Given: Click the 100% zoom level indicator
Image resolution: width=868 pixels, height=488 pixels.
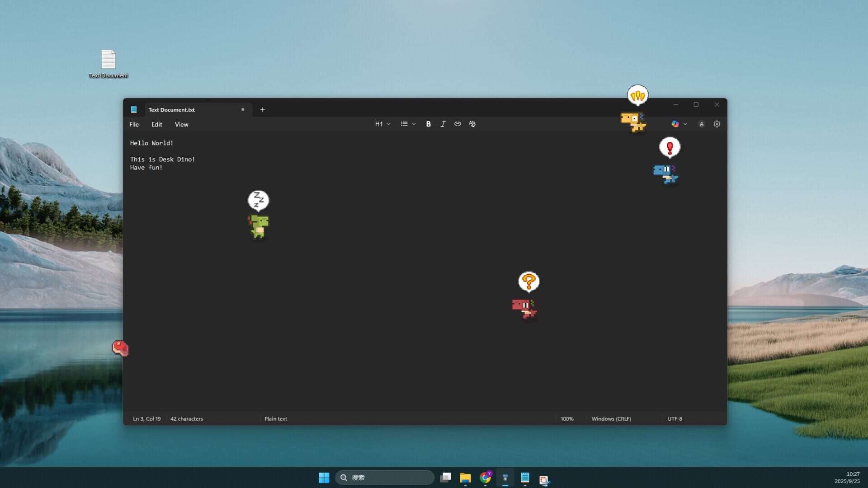Looking at the screenshot, I should click(566, 418).
